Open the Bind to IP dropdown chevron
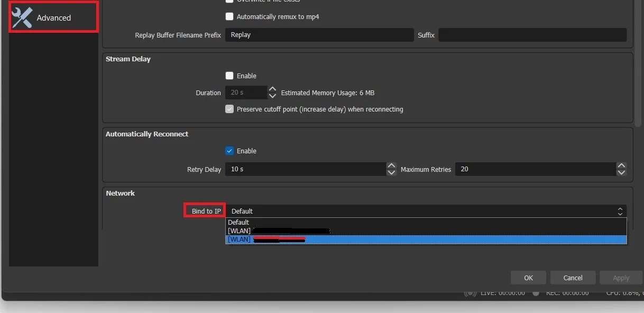Image resolution: width=644 pixels, height=313 pixels. coord(620,211)
